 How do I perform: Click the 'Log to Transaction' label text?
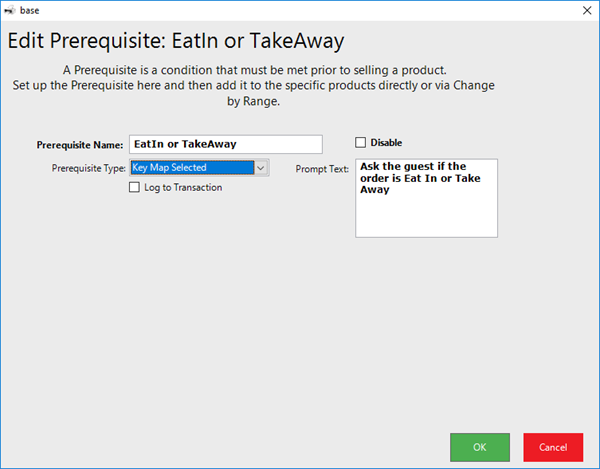(x=183, y=187)
